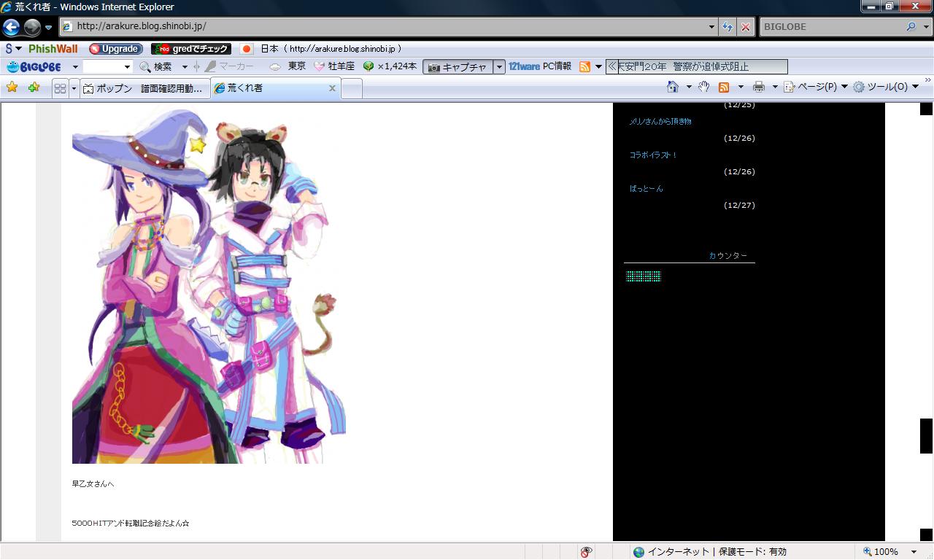The height and width of the screenshot is (560, 934).
Task: Open the 121ware PC情報 link
Action: [x=540, y=66]
